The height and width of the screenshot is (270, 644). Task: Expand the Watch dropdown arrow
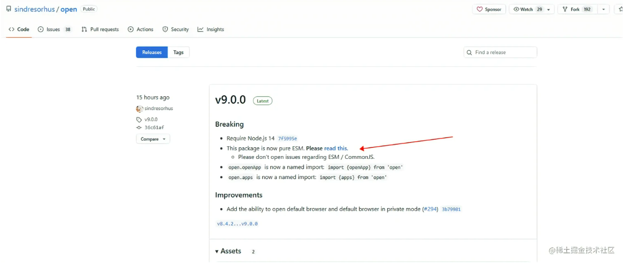[x=549, y=9]
